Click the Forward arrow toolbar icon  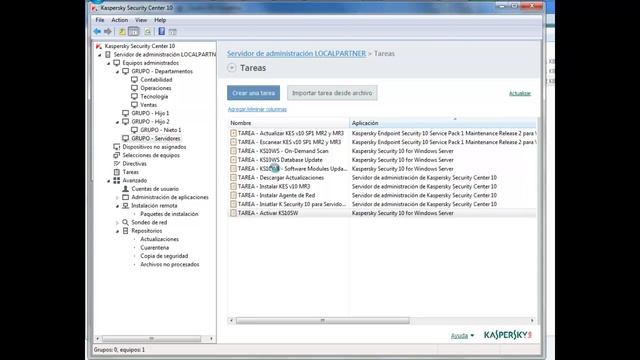point(108,31)
